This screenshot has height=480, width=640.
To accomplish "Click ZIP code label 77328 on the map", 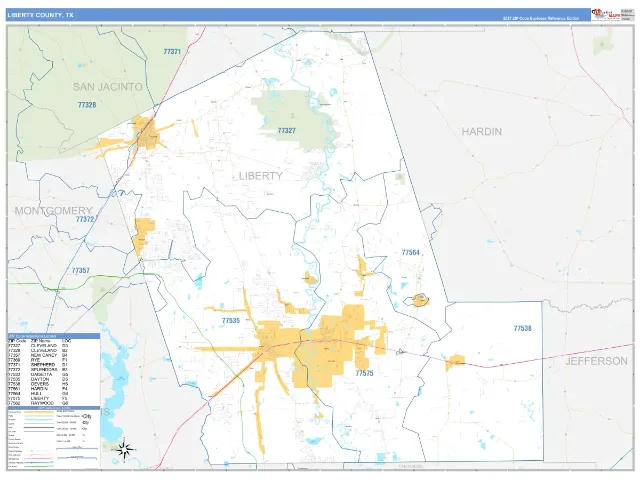I will (87, 105).
